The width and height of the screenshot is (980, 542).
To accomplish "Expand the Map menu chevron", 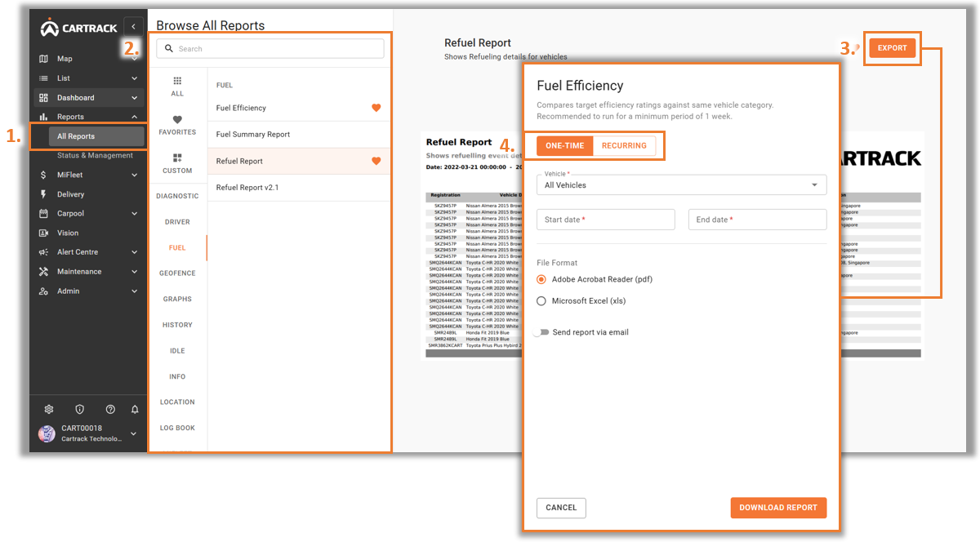I will coord(135,59).
